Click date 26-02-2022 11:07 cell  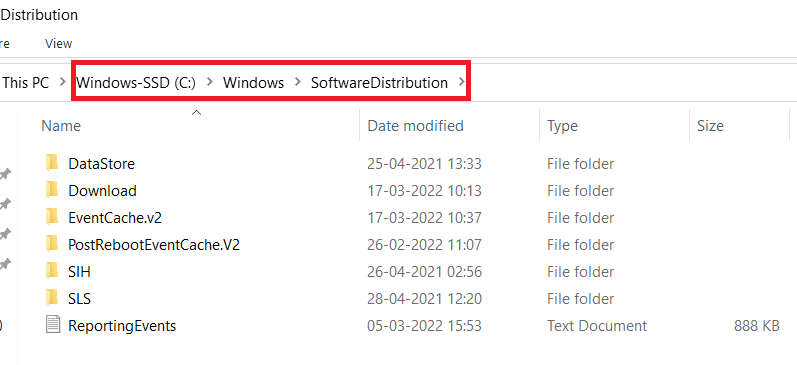coord(424,245)
